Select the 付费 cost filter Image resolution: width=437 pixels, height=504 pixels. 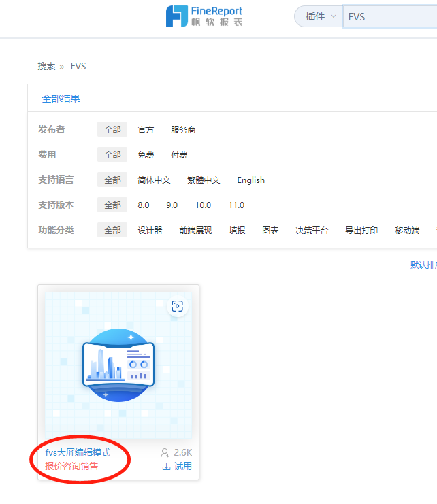pos(179,155)
